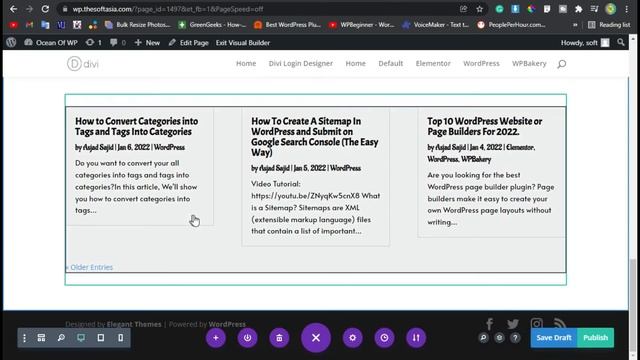
Task: Open the Gmail bookmark icon
Action: coord(29,25)
